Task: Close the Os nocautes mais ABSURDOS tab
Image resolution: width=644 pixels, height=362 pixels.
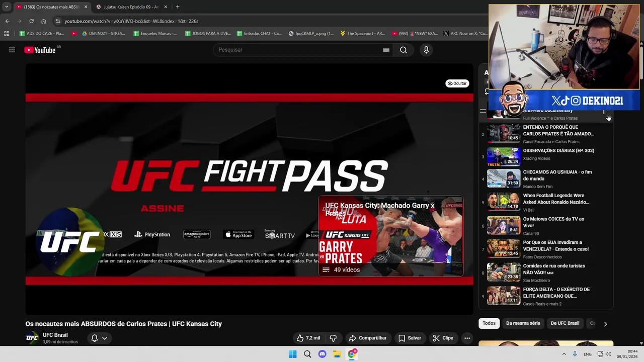Action: pos(86,7)
